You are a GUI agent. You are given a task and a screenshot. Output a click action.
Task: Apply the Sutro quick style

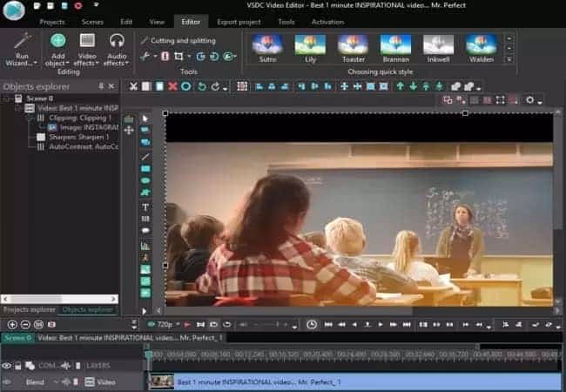pos(267,49)
